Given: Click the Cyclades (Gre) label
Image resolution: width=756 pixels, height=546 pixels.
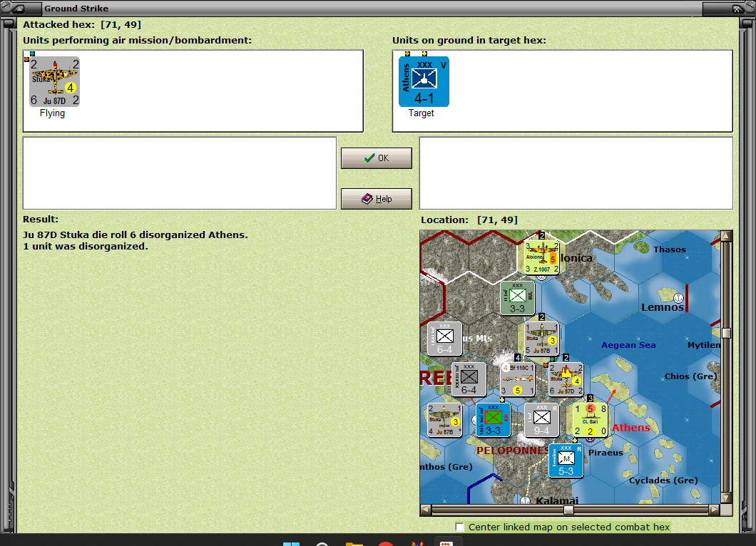Looking at the screenshot, I should 663,480.
